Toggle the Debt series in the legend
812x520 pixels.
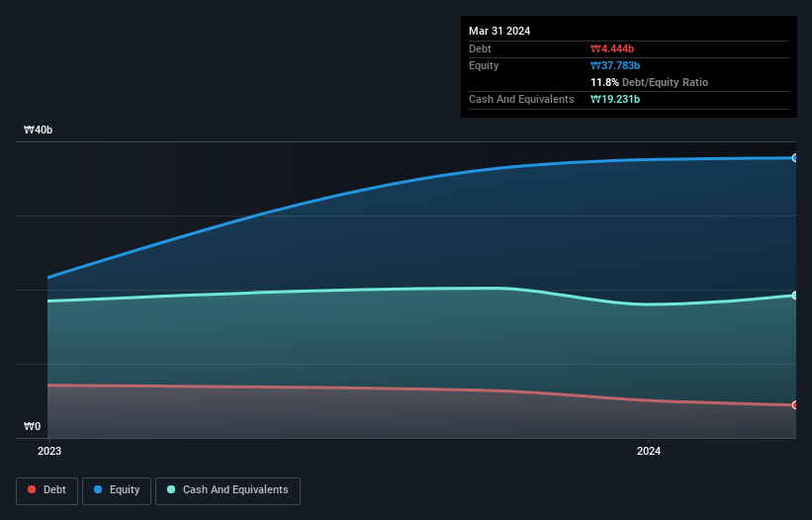47,490
